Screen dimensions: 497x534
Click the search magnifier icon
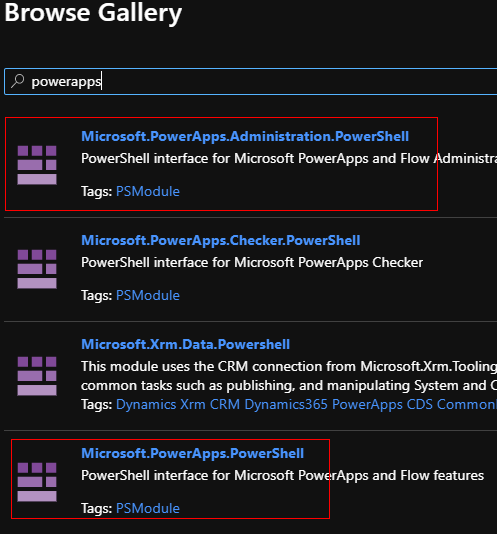coord(18,81)
